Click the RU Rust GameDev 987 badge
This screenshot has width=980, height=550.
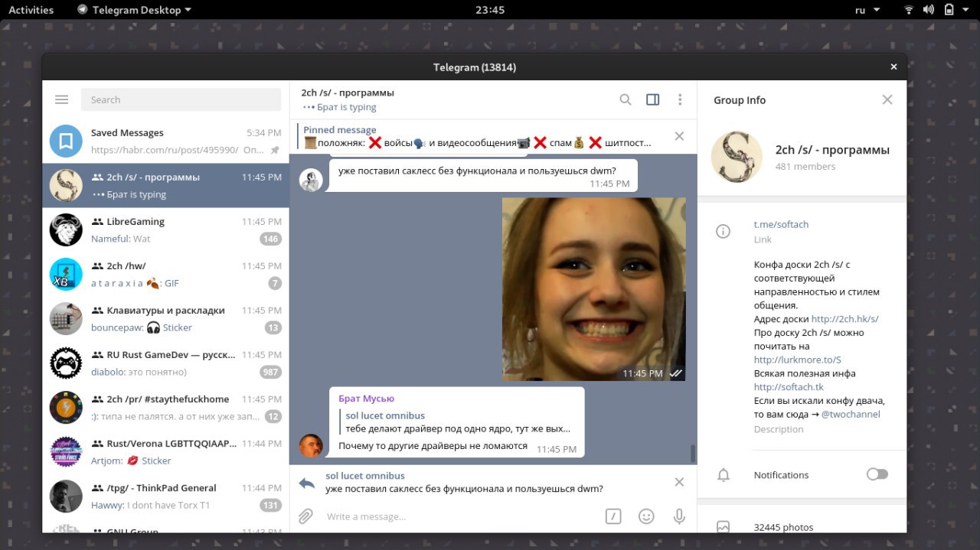click(x=270, y=372)
